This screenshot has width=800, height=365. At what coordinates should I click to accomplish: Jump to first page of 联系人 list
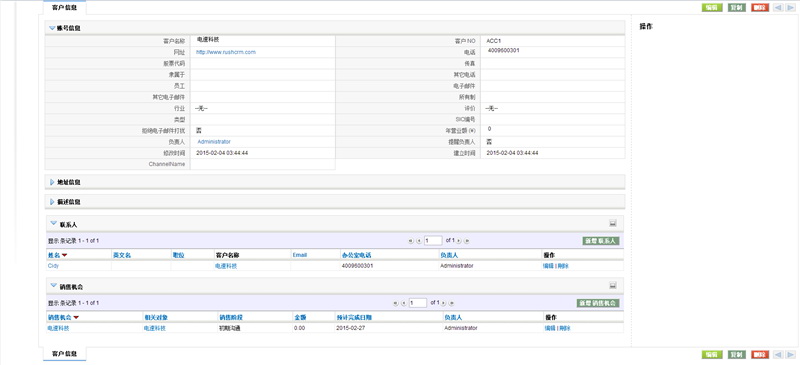click(411, 241)
